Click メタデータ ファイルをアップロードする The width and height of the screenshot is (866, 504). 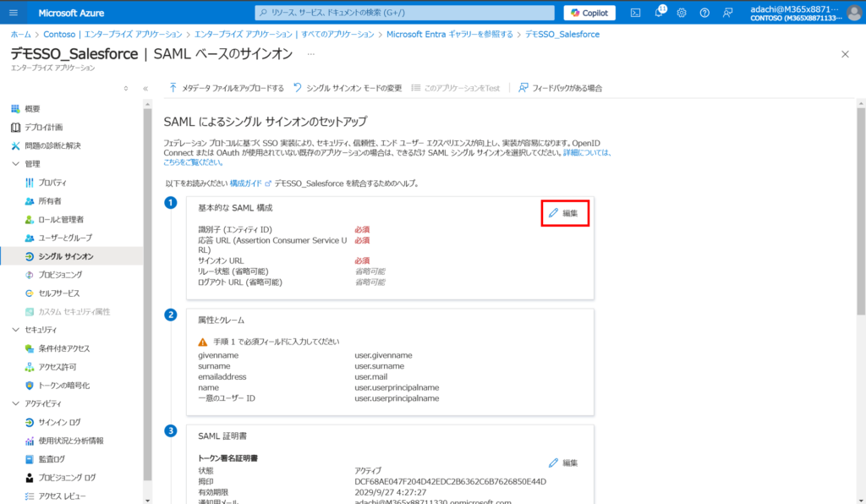[227, 88]
